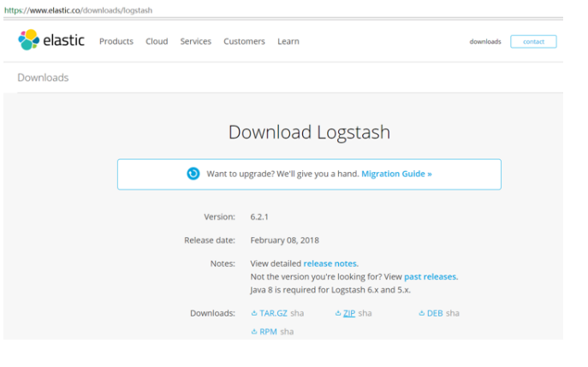Open the Learn menu
The width and height of the screenshot is (588, 367).
click(x=288, y=41)
